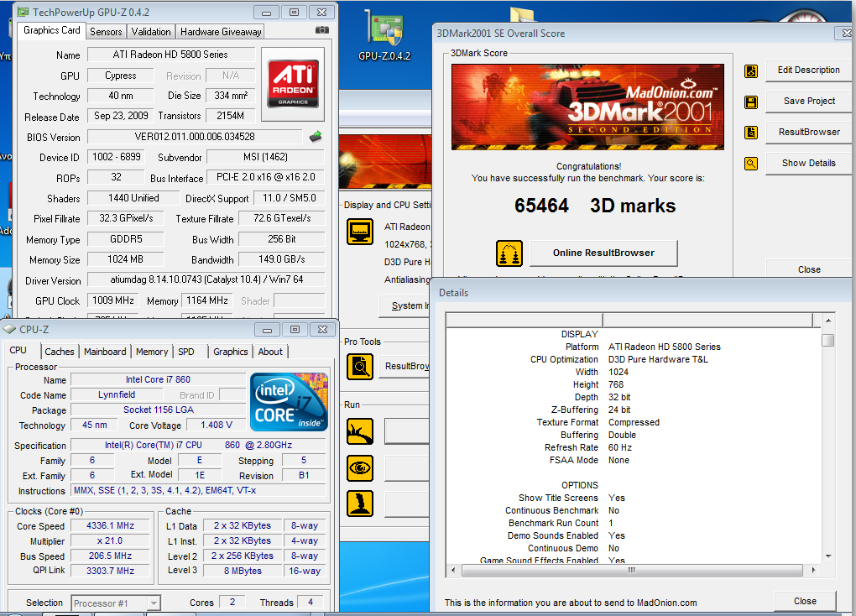Click the Bandwidth 149.0 GB/s field
The width and height of the screenshot is (856, 616).
coord(282,259)
